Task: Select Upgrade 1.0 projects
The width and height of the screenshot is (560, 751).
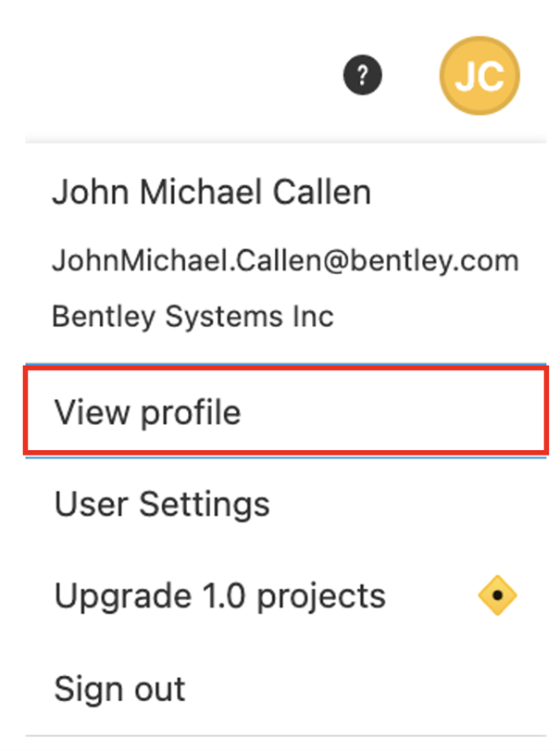Action: [219, 595]
